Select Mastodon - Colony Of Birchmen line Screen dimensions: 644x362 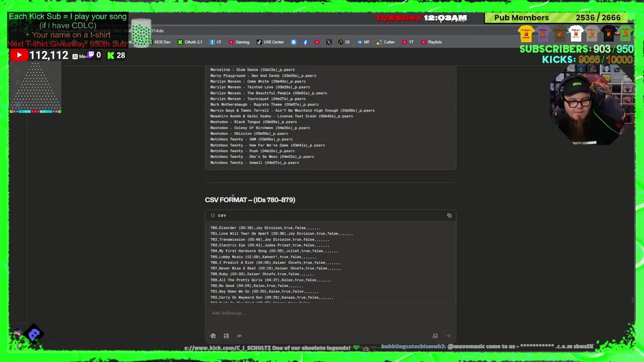(x=260, y=128)
